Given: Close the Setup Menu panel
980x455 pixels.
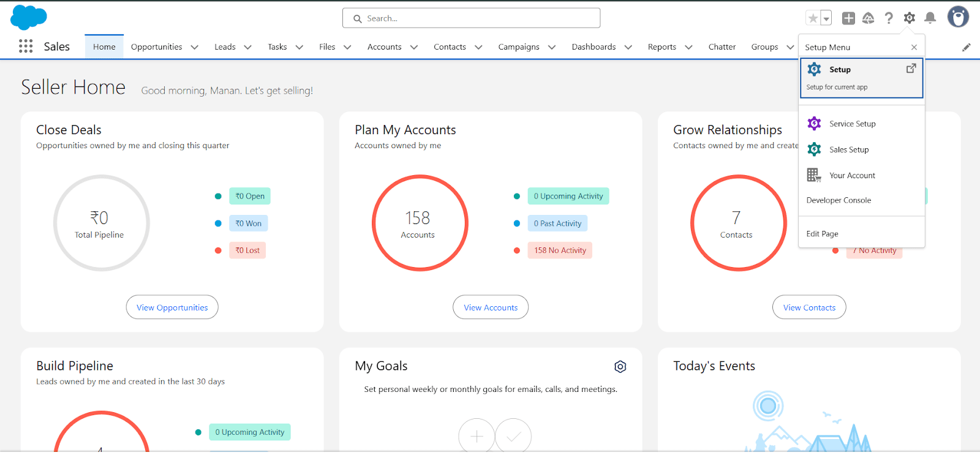Looking at the screenshot, I should click(914, 47).
